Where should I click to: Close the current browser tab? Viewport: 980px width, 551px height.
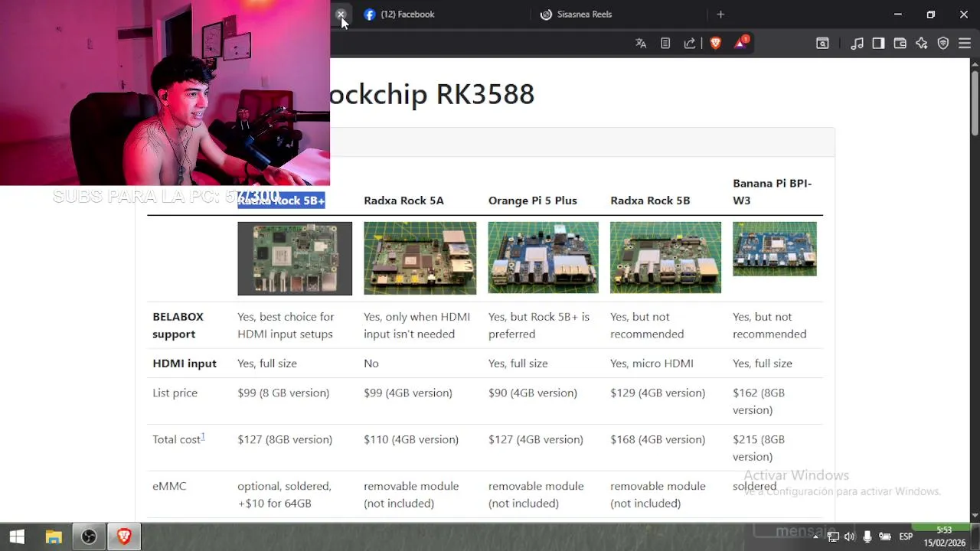(x=341, y=15)
